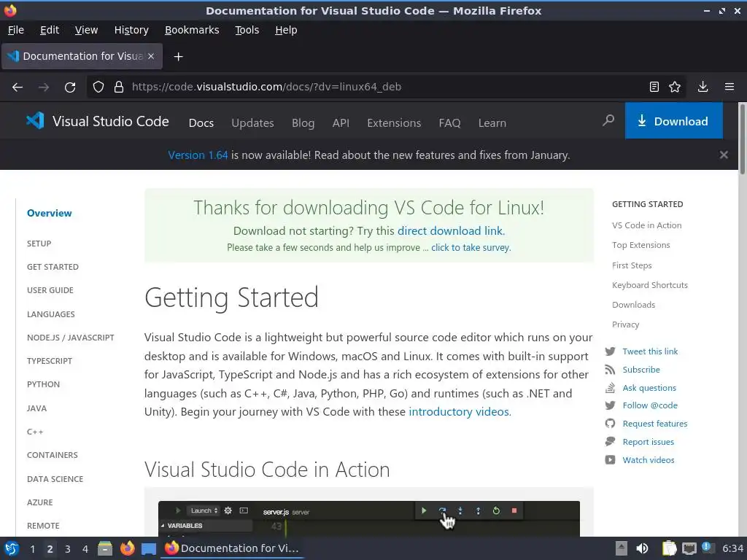Screen dimensions: 747x560
Task: Expand NODE.JS / JAVASCRIPT sidebar section
Action: [71, 338]
